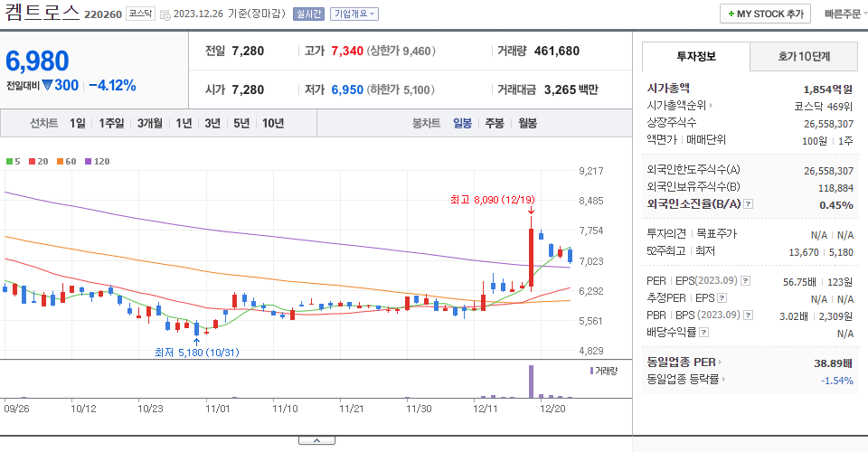Expand 동일업종 PER arrow link
The width and height of the screenshot is (868, 452).
click(720, 363)
